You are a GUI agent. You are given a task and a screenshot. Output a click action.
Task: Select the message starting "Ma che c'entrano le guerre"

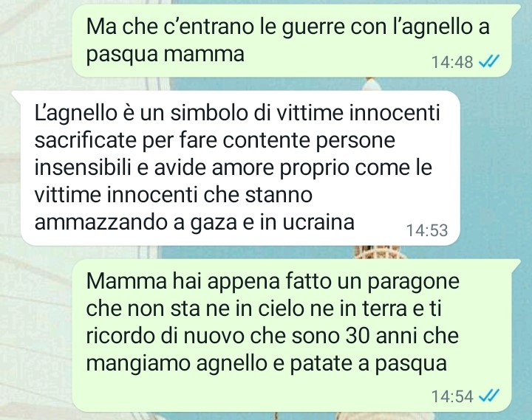[292, 41]
